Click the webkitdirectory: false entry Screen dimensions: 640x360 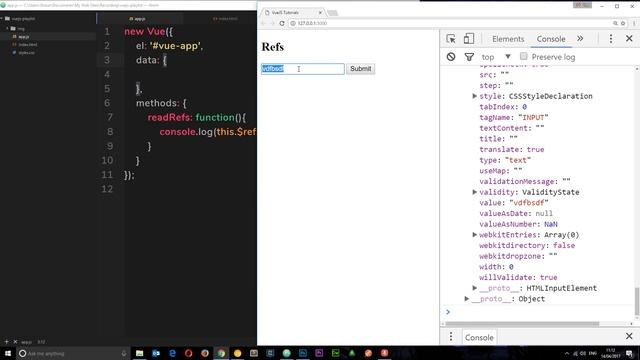point(527,245)
